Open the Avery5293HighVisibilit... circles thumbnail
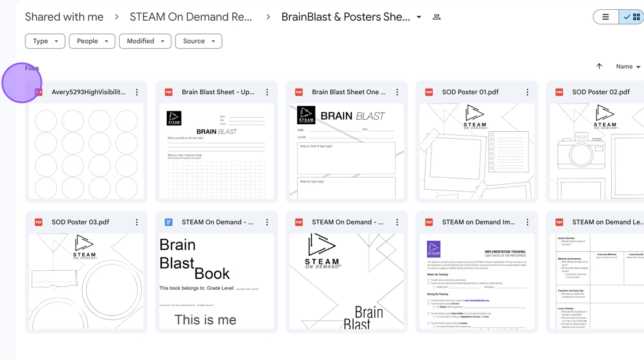The height and width of the screenshot is (360, 644). tap(86, 151)
